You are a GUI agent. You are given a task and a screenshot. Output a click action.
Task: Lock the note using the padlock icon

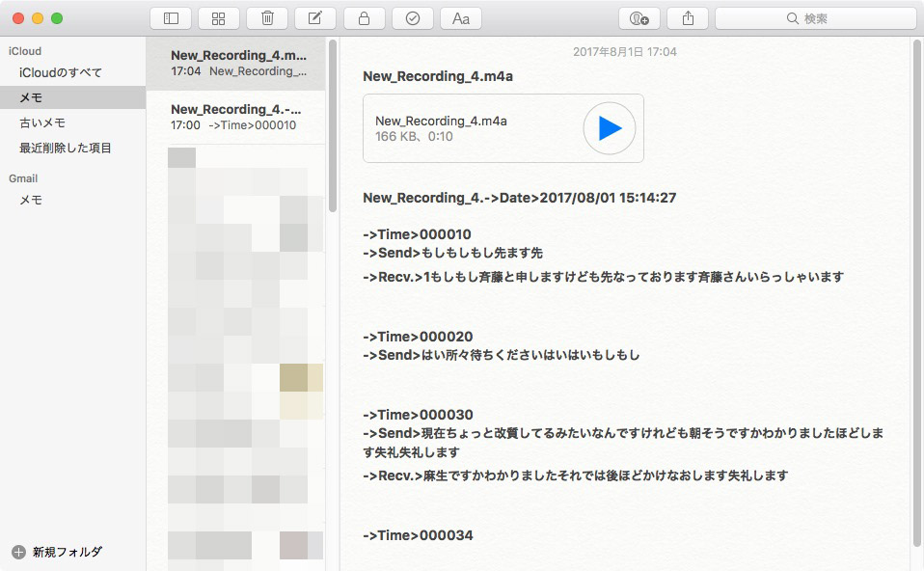364,17
